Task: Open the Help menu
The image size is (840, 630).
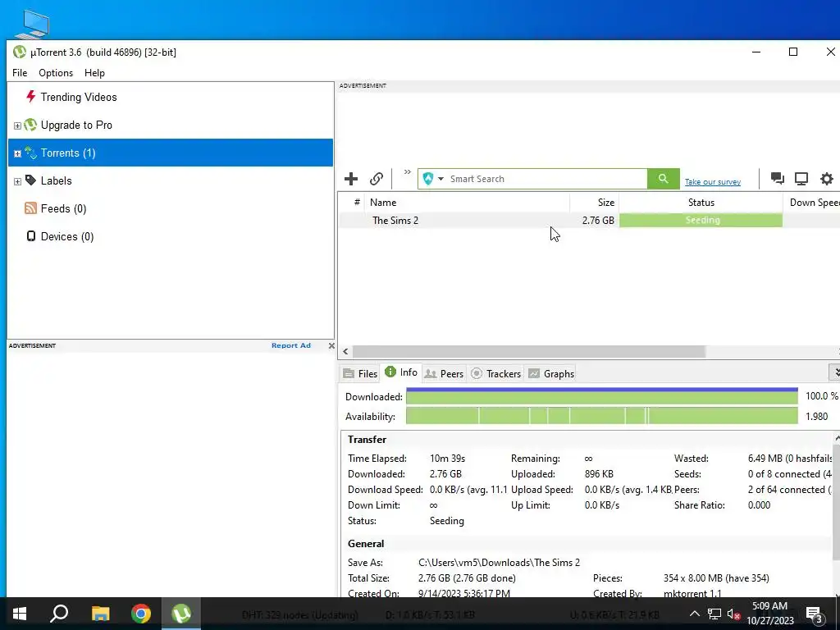Action: coord(95,73)
